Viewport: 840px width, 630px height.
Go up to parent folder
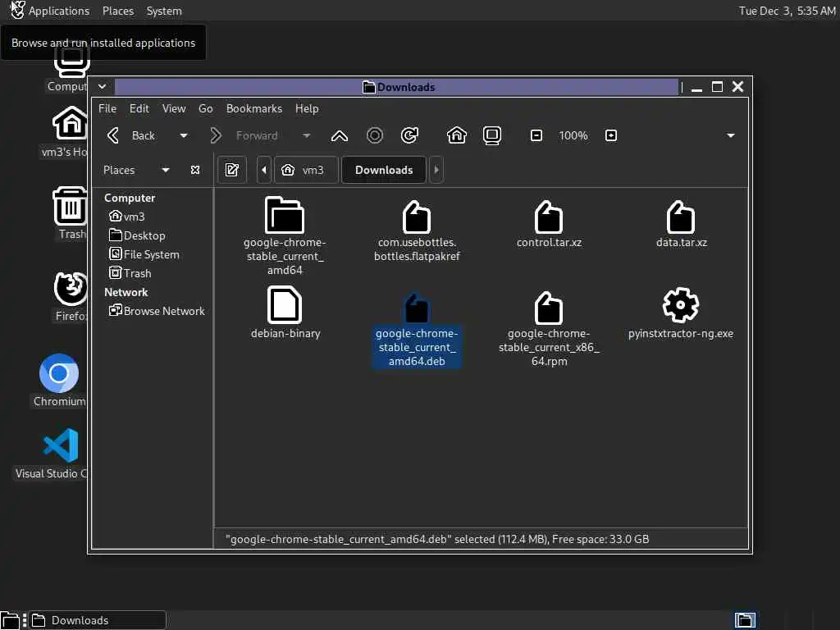tap(339, 135)
